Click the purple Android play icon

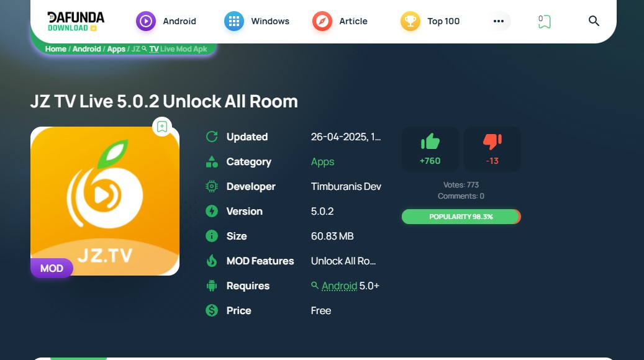pos(146,21)
